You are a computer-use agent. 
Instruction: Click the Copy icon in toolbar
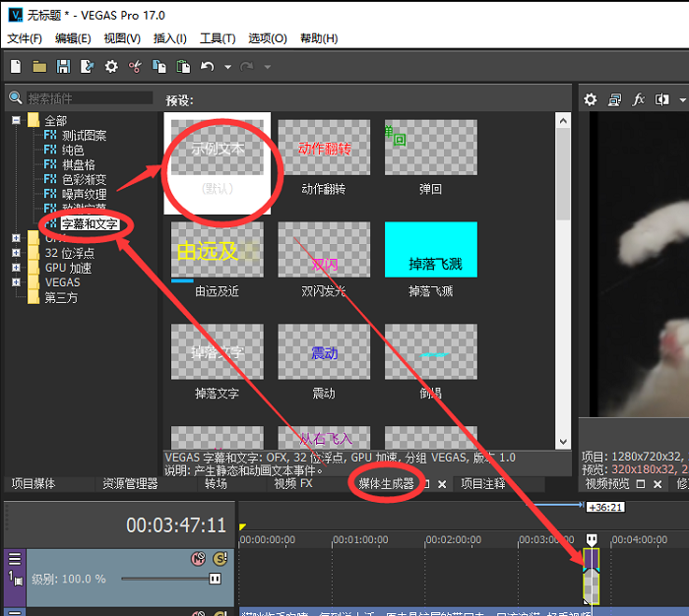tap(159, 66)
